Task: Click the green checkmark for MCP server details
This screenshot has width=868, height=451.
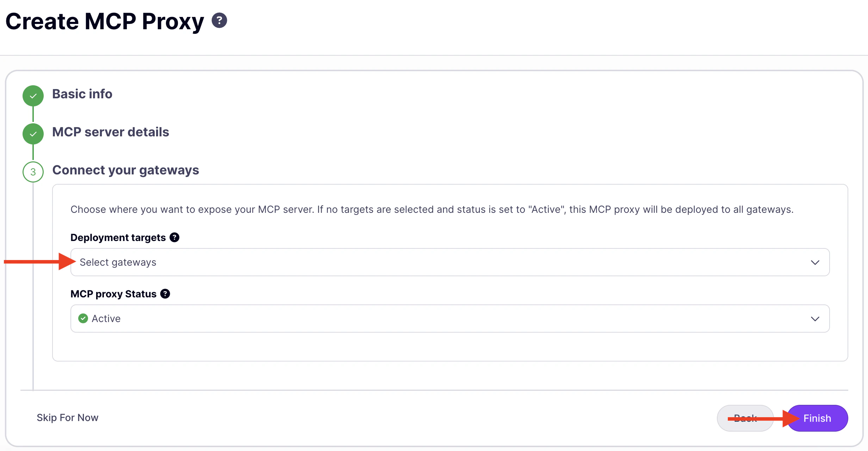Action: click(x=33, y=134)
